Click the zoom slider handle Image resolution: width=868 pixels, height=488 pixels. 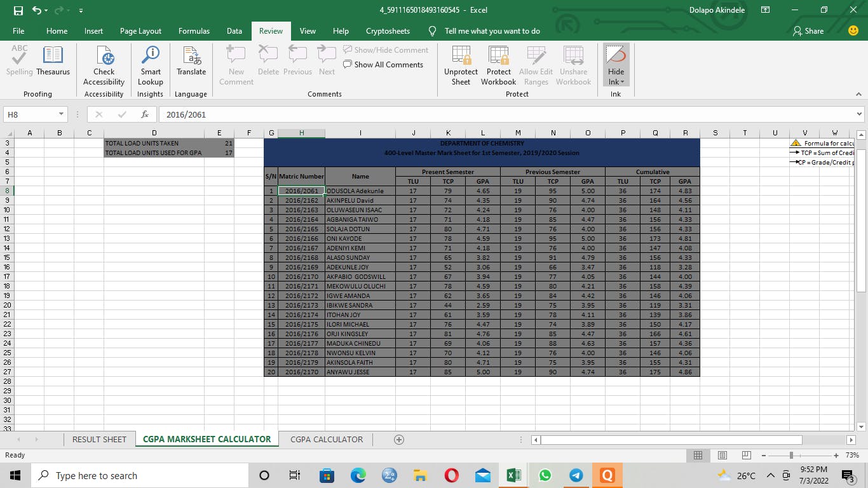click(x=791, y=455)
